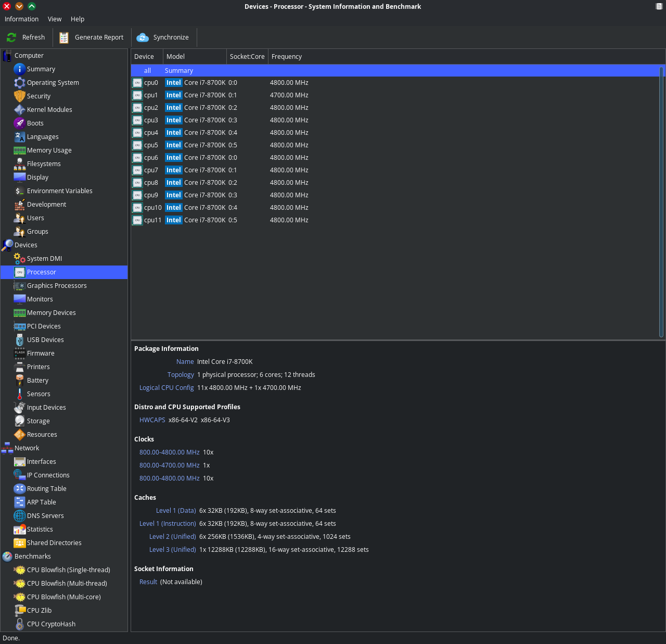Collapse the Devices tree category
This screenshot has width=666, height=644.
(x=7, y=245)
